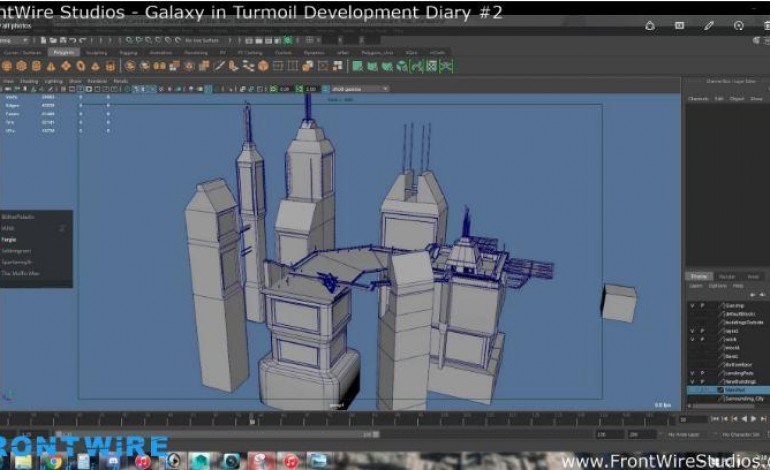This screenshot has height=470, width=770.
Task: Toggle visibility V for the light2 layer
Action: pyautogui.click(x=690, y=330)
